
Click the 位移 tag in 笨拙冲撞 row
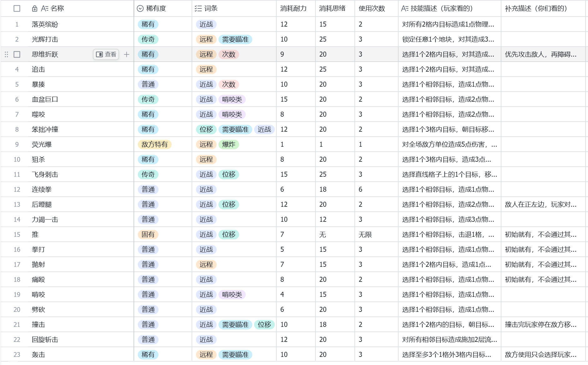pos(206,129)
